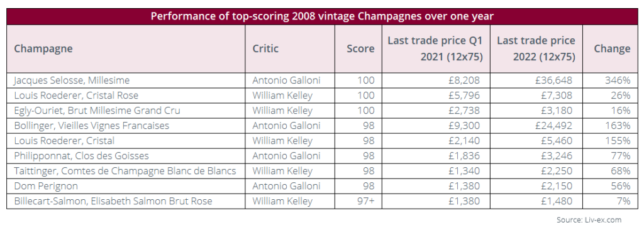This screenshot has height=230, width=644.
Task: Click the 97+ score cell
Action: pos(358,201)
